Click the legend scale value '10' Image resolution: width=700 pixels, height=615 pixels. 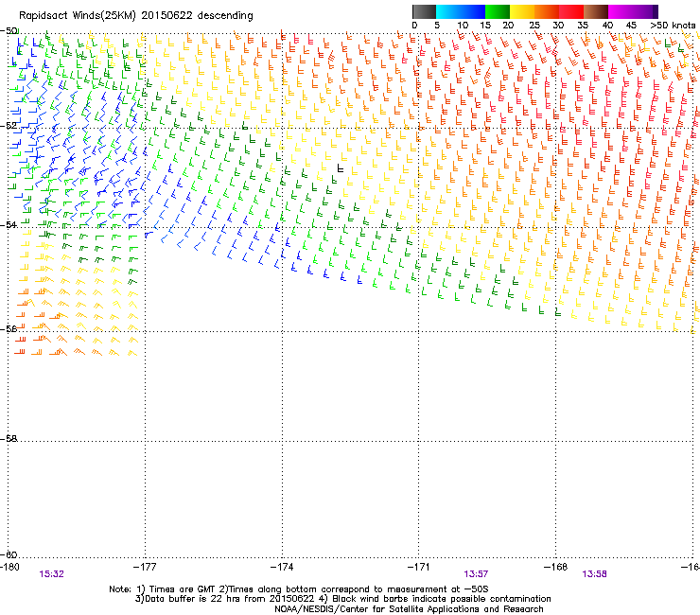coord(463,26)
